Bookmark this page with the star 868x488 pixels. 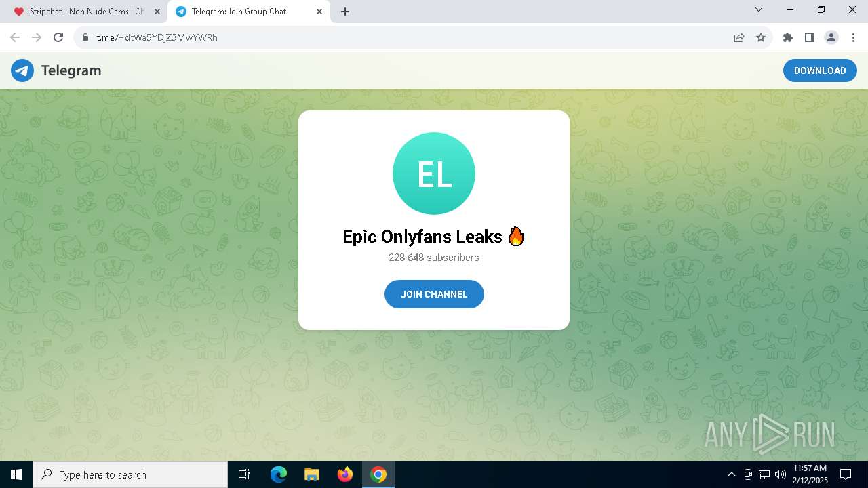(761, 37)
